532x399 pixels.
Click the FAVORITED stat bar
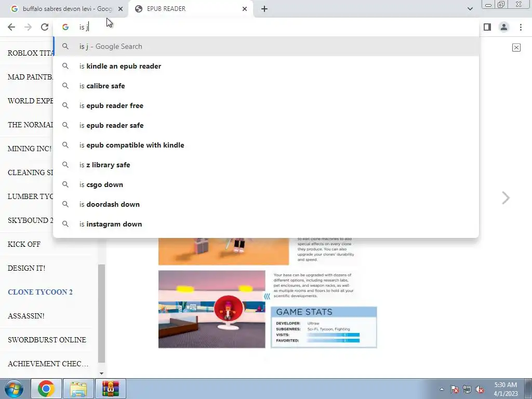pyautogui.click(x=333, y=341)
